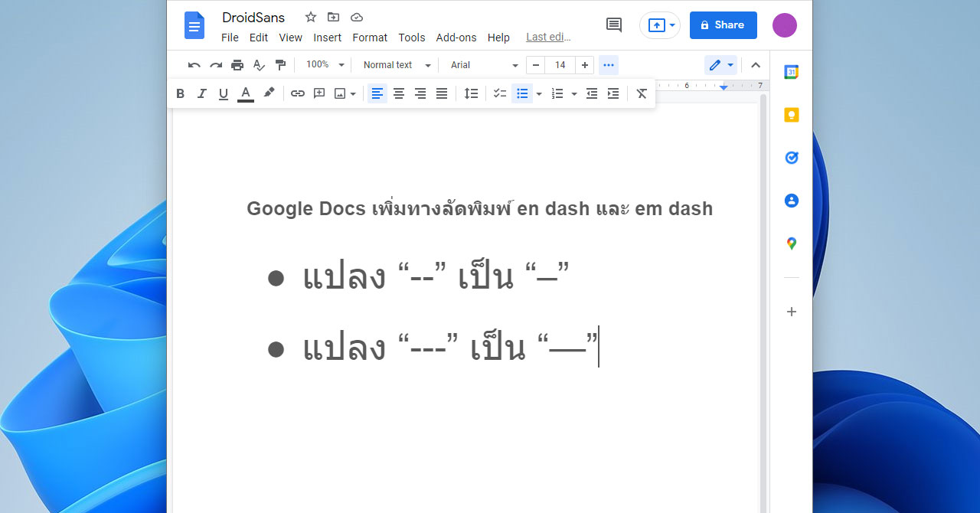Image resolution: width=980 pixels, height=513 pixels.
Task: Activate paint format tool
Action: tap(280, 65)
